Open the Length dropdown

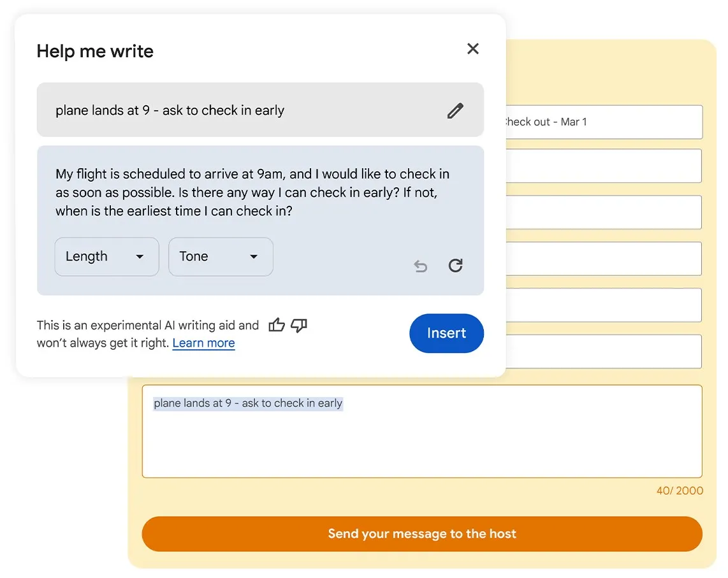(106, 256)
